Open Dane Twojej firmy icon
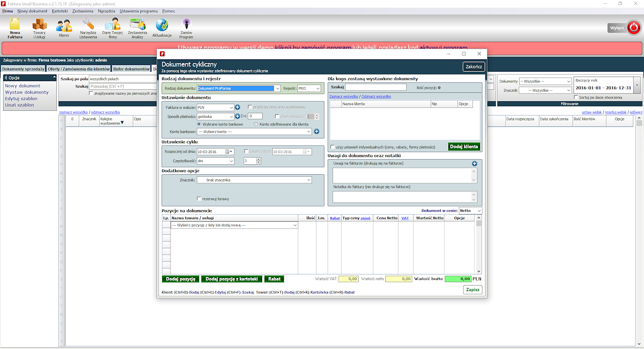Image resolution: width=644 pixels, height=349 pixels. click(113, 28)
